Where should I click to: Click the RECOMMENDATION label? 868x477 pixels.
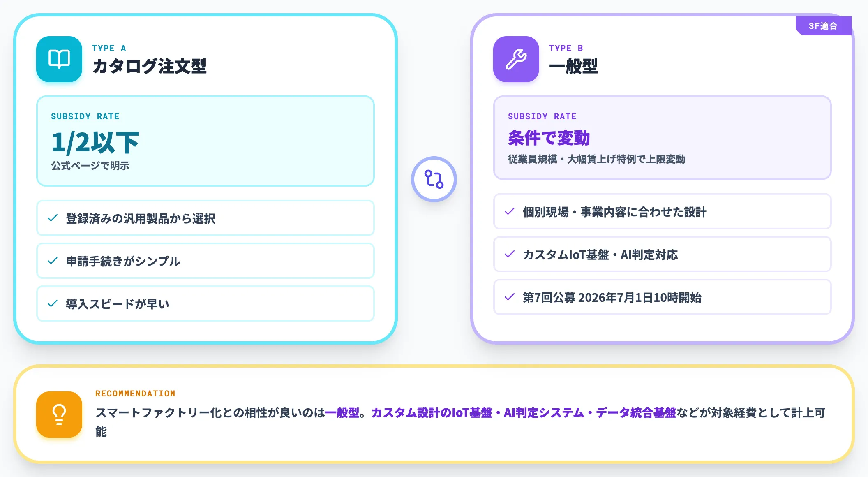(135, 394)
